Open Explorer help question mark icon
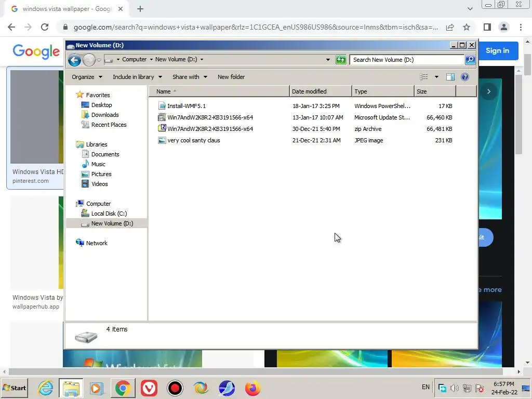 pos(465,77)
